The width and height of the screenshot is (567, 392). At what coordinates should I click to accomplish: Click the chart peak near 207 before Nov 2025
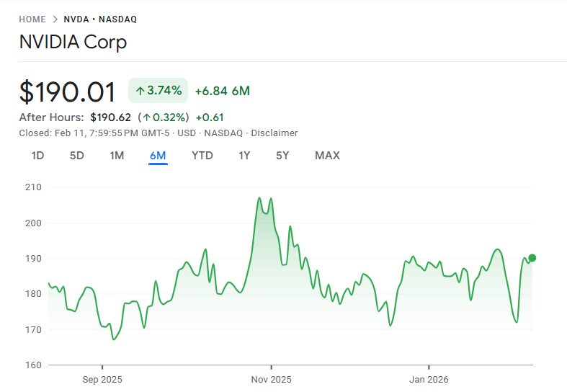pyautogui.click(x=259, y=197)
